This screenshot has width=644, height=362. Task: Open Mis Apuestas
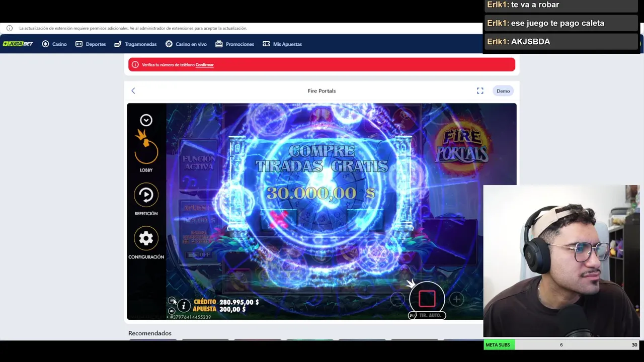[x=282, y=44]
